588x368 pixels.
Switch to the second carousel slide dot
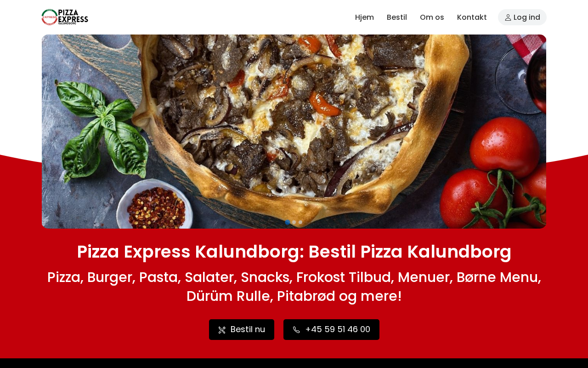pos(294,222)
